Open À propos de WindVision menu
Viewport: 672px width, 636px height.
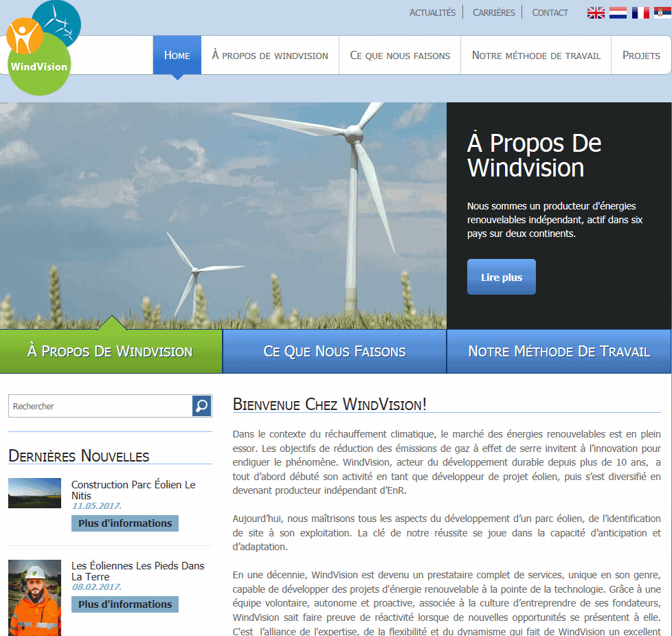pyautogui.click(x=270, y=55)
